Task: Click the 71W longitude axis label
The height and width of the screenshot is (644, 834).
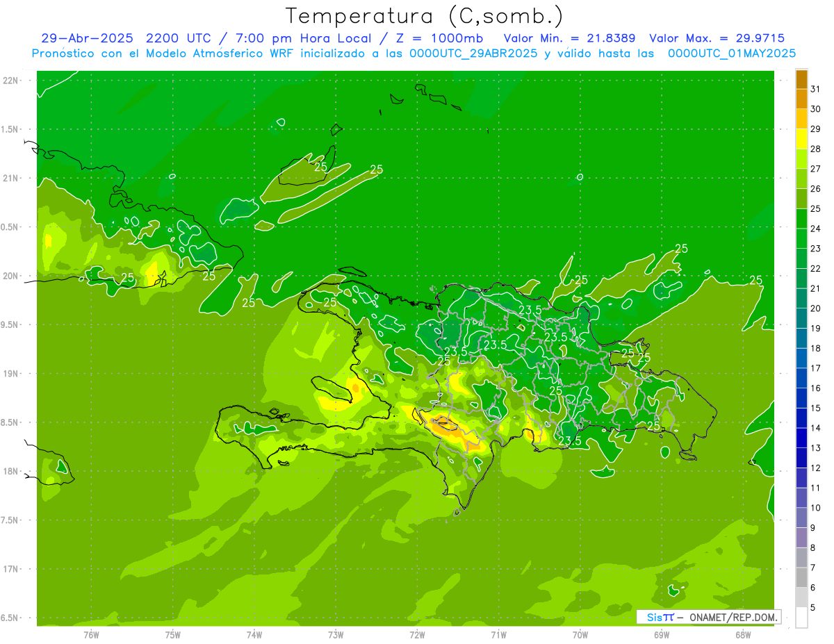Action: tap(498, 634)
